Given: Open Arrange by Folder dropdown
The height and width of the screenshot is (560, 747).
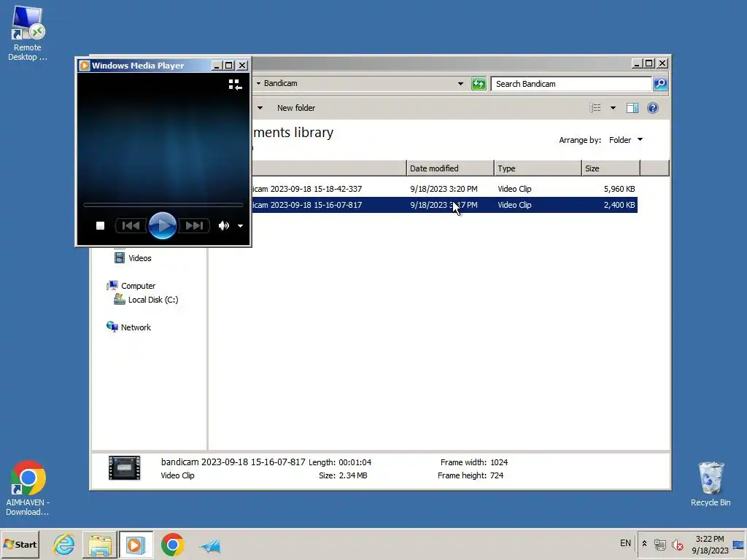Looking at the screenshot, I should click(x=626, y=140).
